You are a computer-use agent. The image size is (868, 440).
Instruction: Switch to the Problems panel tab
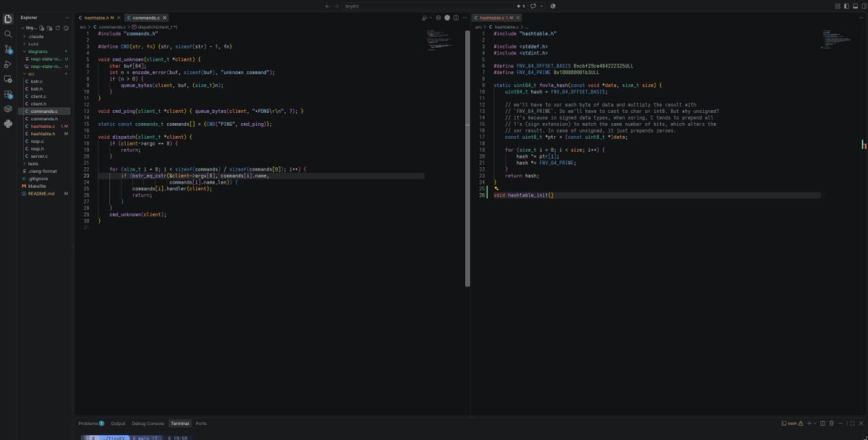91,423
